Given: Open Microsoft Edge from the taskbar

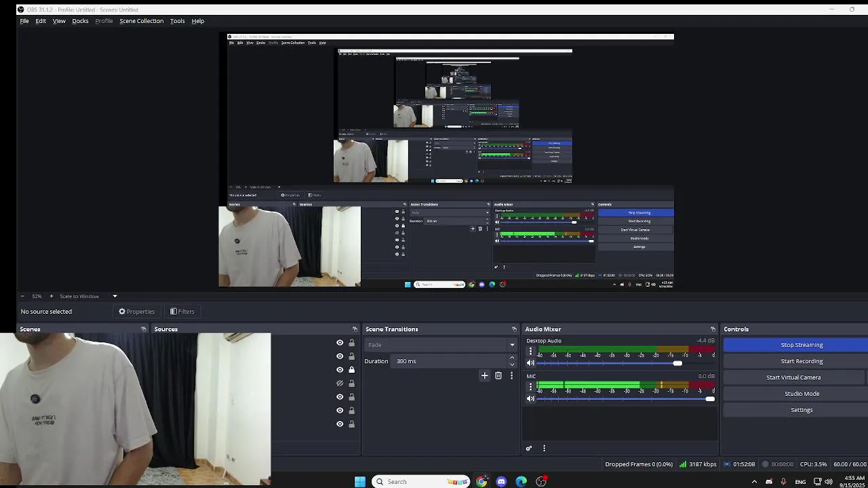Looking at the screenshot, I should click(521, 481).
